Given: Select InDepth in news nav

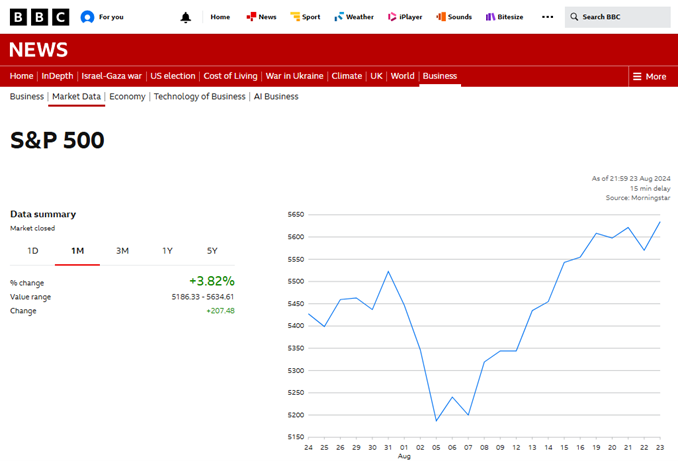Looking at the screenshot, I should [x=57, y=76].
